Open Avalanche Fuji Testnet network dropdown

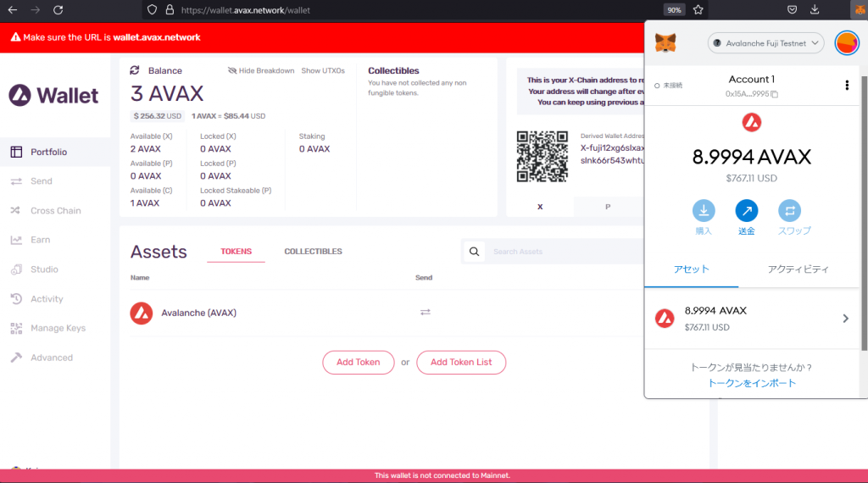tap(765, 42)
